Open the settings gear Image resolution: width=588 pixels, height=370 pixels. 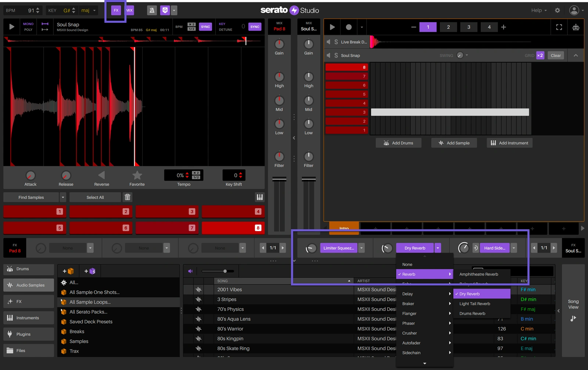(x=557, y=10)
